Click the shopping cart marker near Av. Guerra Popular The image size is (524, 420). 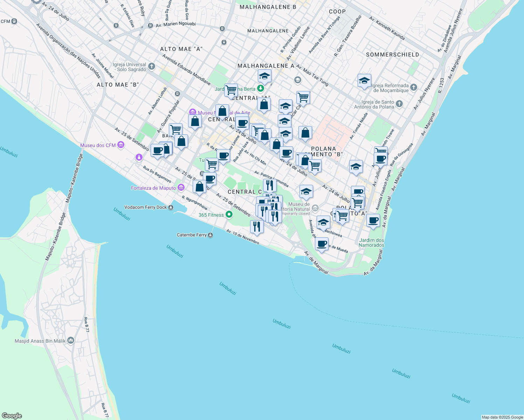[x=175, y=130]
